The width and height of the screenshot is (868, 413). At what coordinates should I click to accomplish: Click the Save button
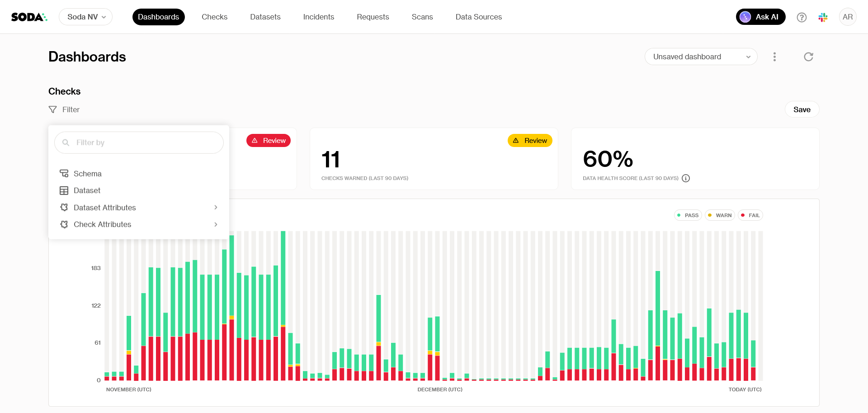click(x=802, y=109)
